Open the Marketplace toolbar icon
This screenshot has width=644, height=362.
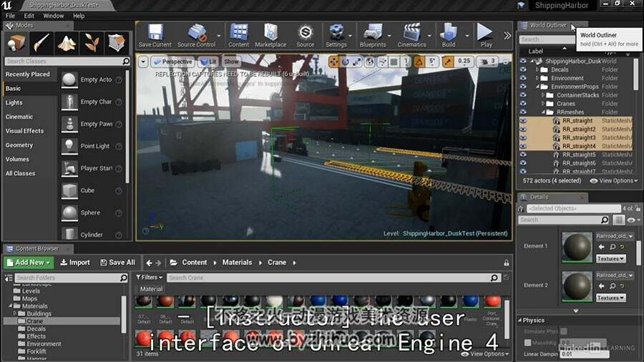[270, 36]
